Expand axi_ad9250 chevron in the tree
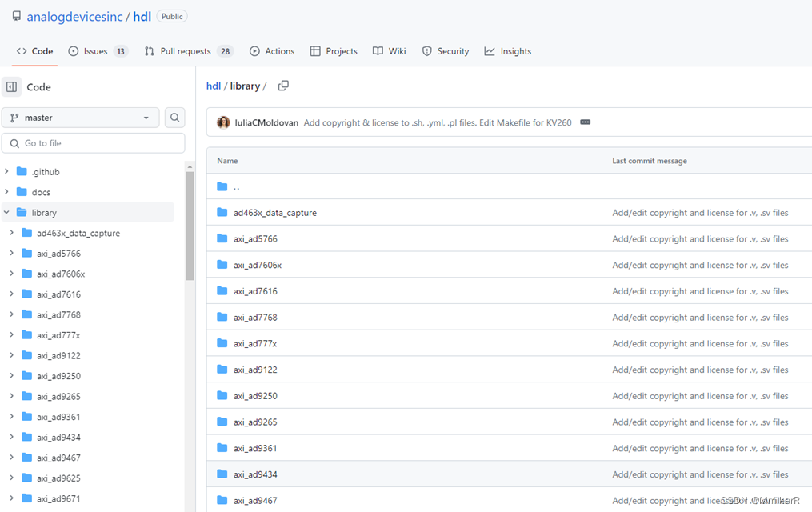812x512 pixels. tap(11, 376)
